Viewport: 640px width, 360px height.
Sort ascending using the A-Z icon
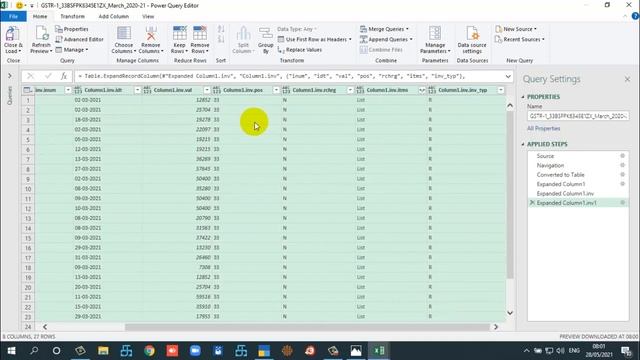pos(221,29)
